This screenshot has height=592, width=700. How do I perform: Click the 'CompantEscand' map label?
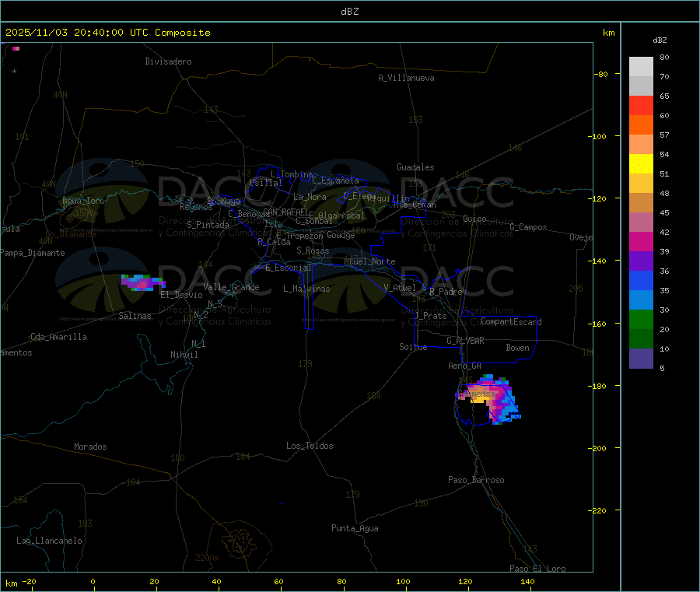(x=511, y=321)
